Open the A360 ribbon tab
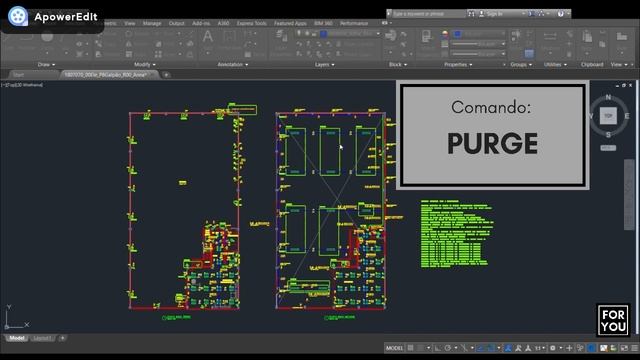 click(223, 23)
